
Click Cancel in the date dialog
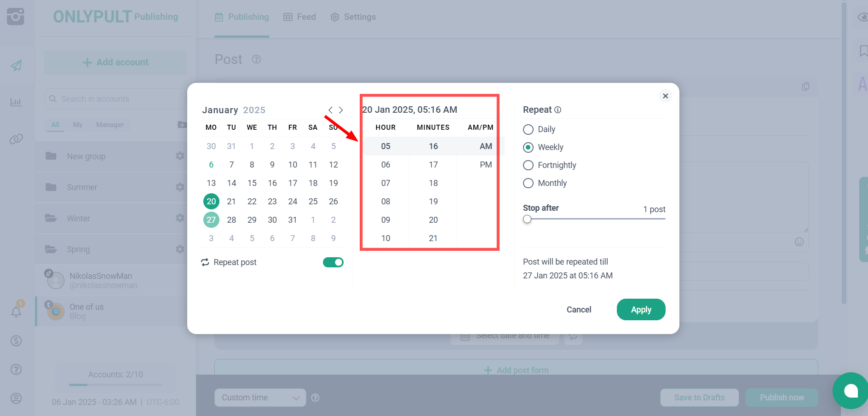tap(579, 310)
